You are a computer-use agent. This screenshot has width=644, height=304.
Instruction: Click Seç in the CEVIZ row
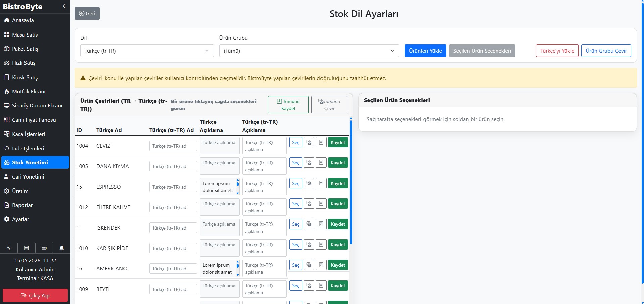[x=296, y=142]
